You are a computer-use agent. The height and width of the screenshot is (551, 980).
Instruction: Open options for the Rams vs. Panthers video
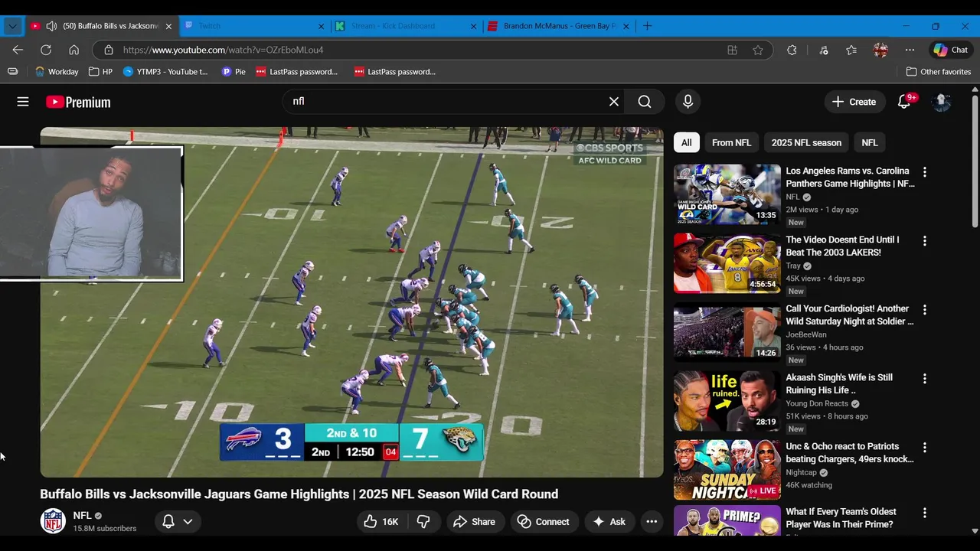tap(925, 172)
